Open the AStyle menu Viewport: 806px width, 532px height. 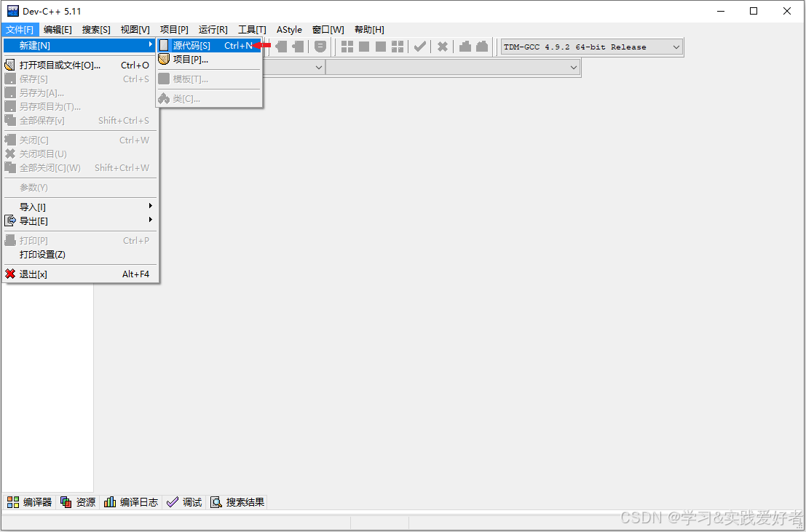point(289,29)
